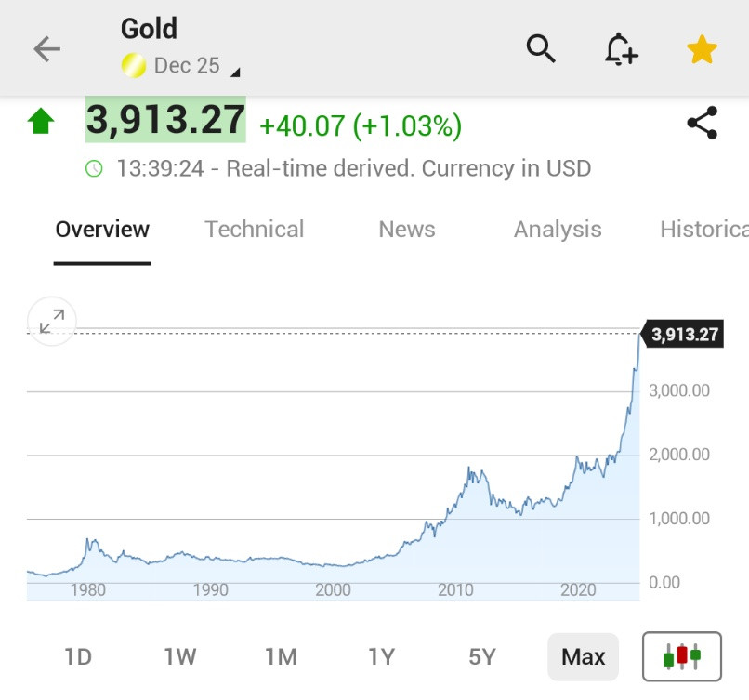Select the 1W chart range

click(x=179, y=657)
